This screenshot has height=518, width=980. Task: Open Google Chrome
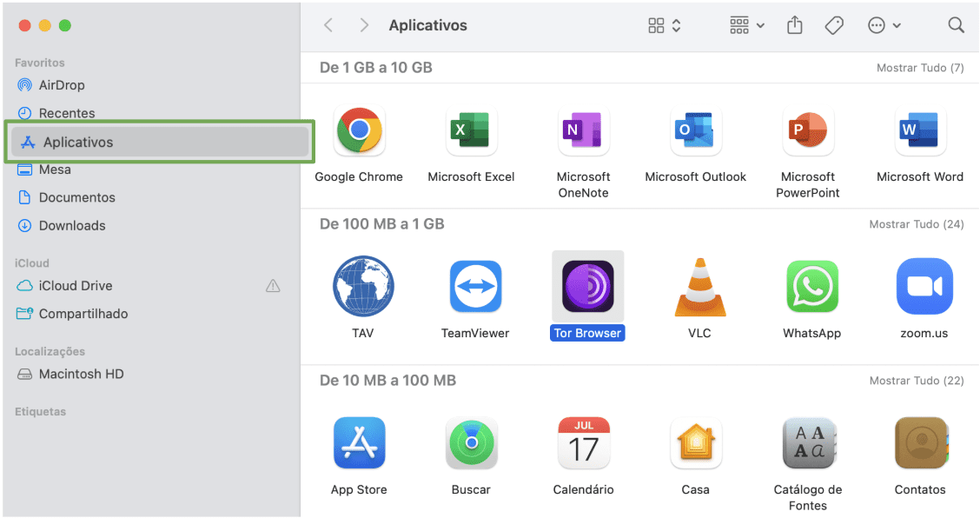[359, 130]
